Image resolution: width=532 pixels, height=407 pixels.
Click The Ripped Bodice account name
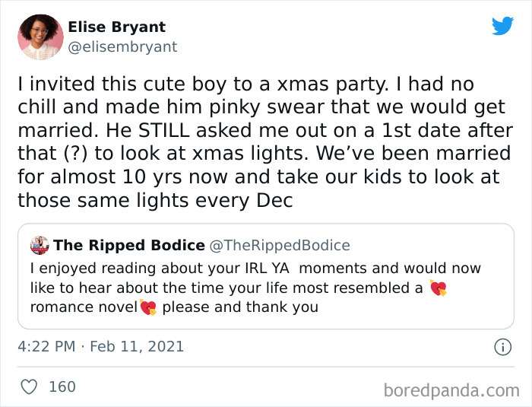tap(129, 245)
